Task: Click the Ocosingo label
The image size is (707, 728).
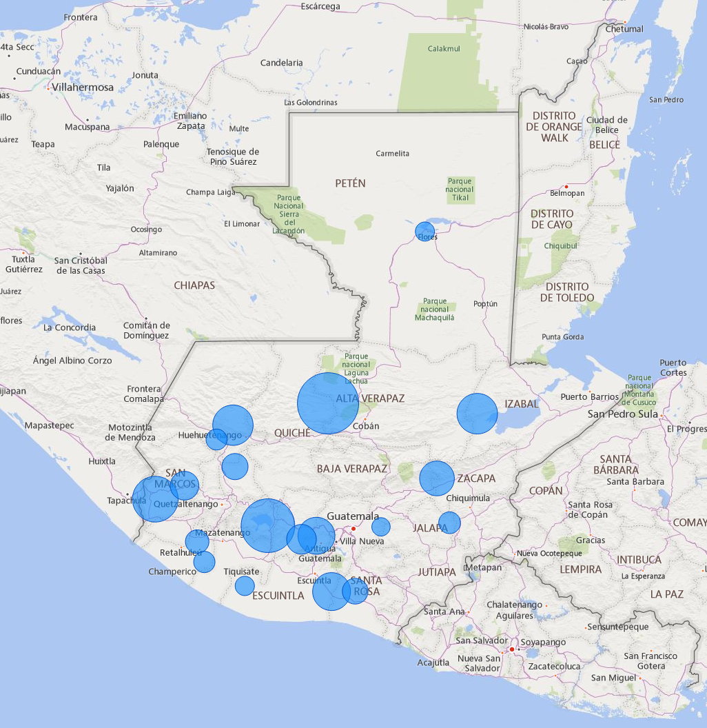Action: click(x=146, y=230)
